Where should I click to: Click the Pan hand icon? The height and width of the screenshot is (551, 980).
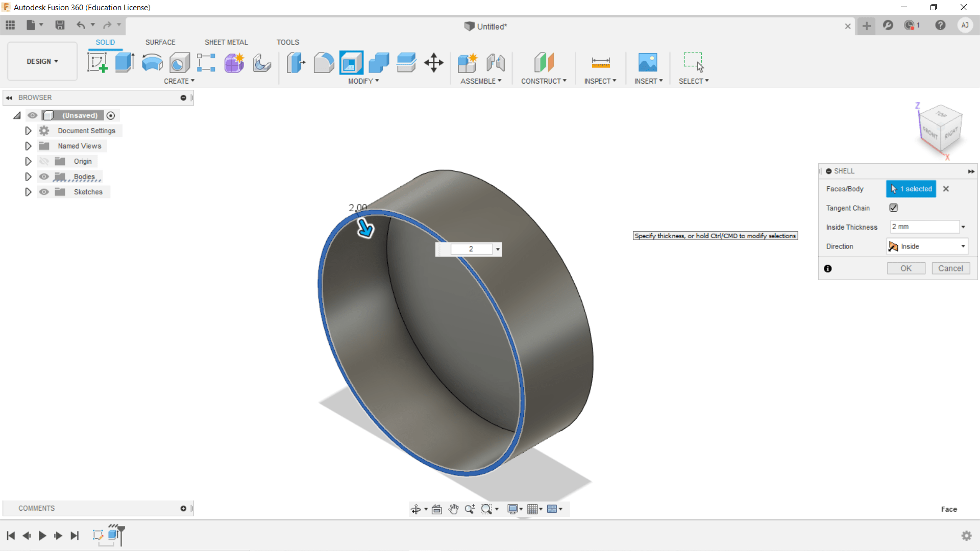(x=453, y=509)
